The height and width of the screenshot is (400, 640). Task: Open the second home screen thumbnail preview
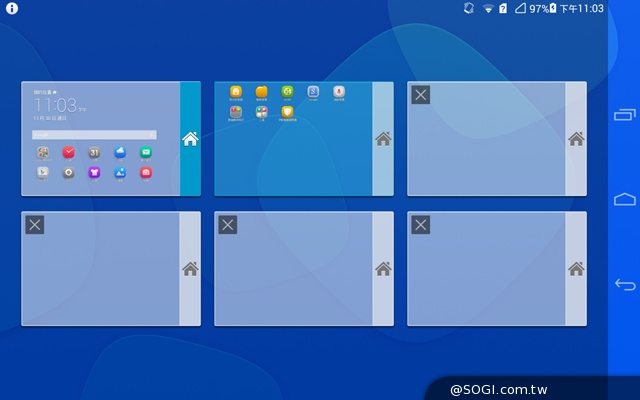293,139
